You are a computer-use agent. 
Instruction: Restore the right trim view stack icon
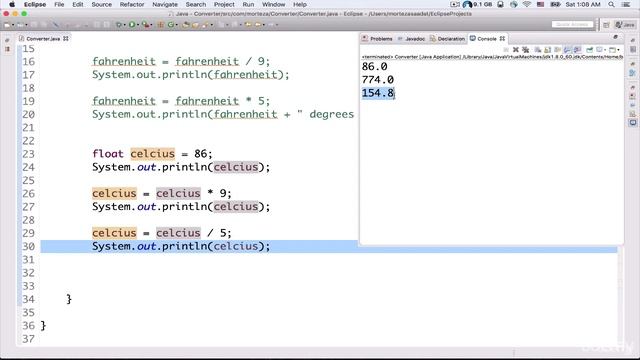click(x=633, y=40)
